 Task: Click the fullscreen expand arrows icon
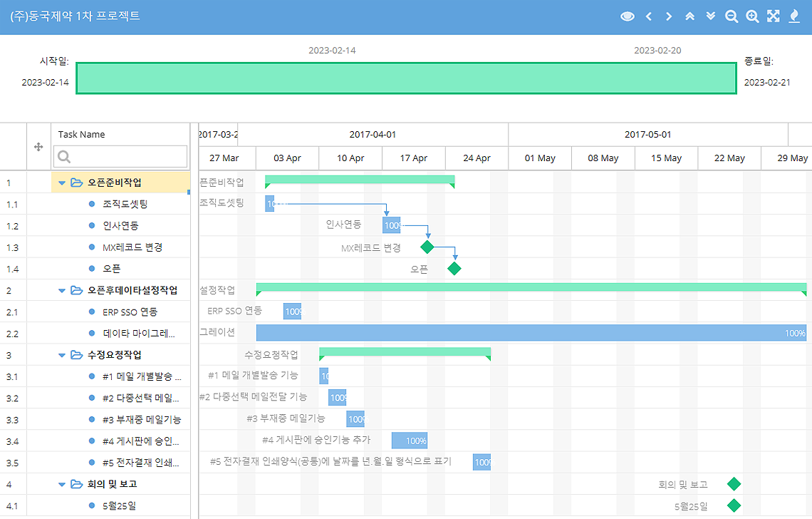click(x=774, y=16)
